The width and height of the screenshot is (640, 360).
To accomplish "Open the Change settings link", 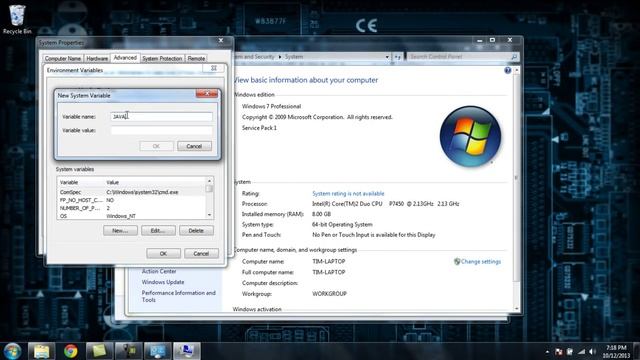I will (481, 262).
